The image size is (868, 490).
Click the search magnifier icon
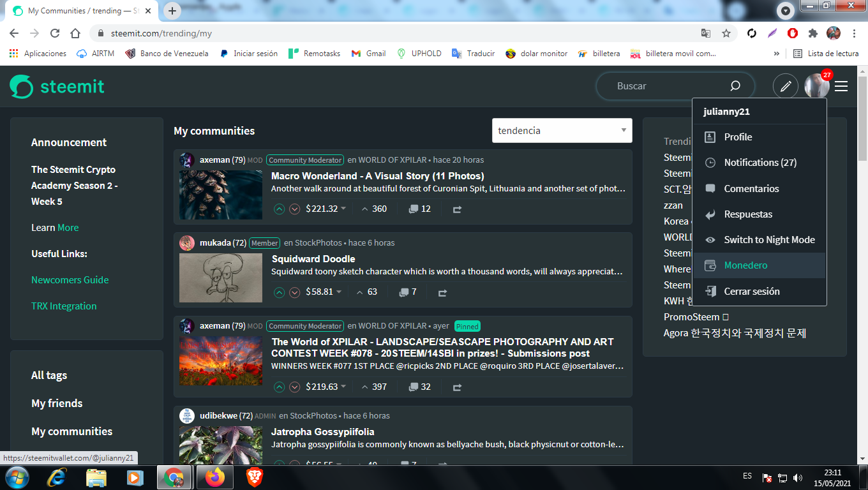(x=735, y=86)
